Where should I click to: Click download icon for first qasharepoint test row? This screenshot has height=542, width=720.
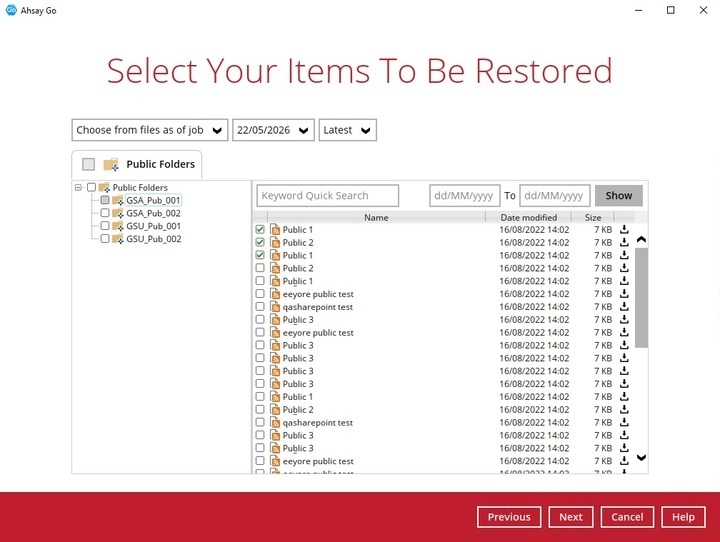pos(624,306)
